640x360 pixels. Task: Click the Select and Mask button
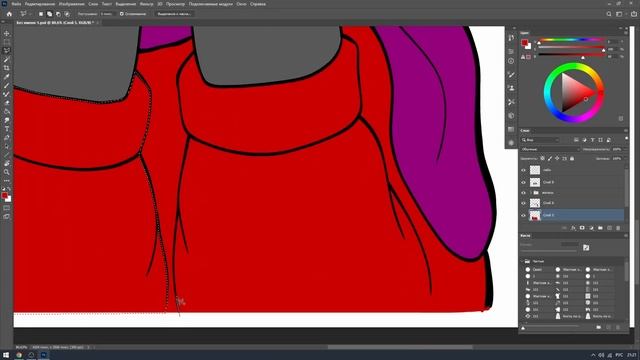tap(175, 14)
